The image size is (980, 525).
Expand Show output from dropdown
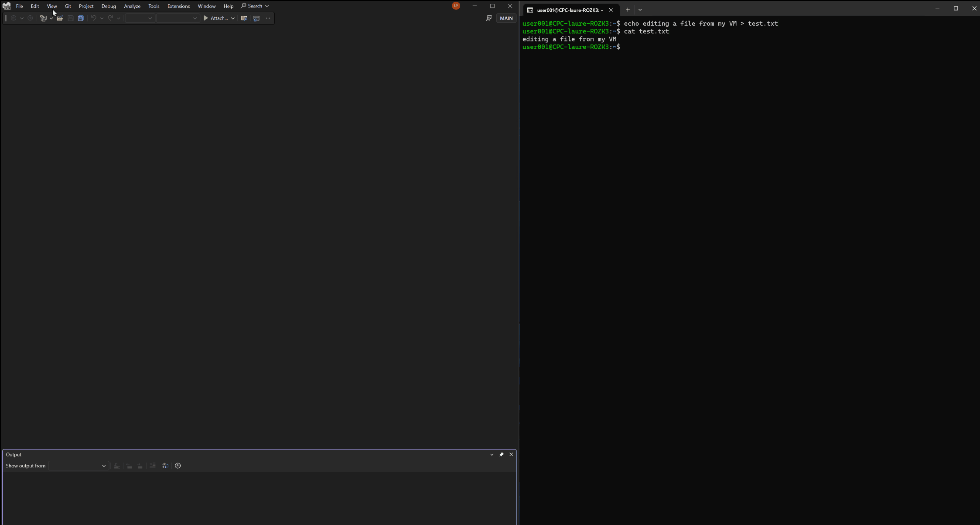[x=104, y=465]
